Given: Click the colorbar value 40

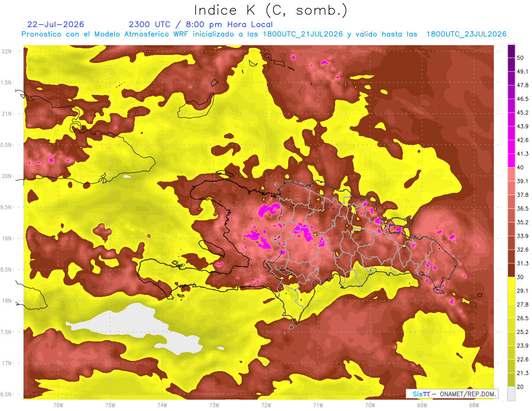Looking at the screenshot, I should point(520,168).
